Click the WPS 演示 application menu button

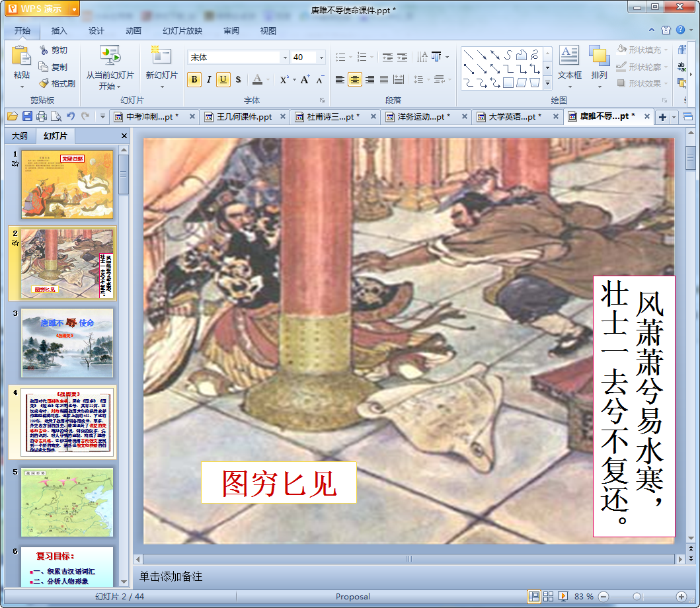(x=42, y=9)
